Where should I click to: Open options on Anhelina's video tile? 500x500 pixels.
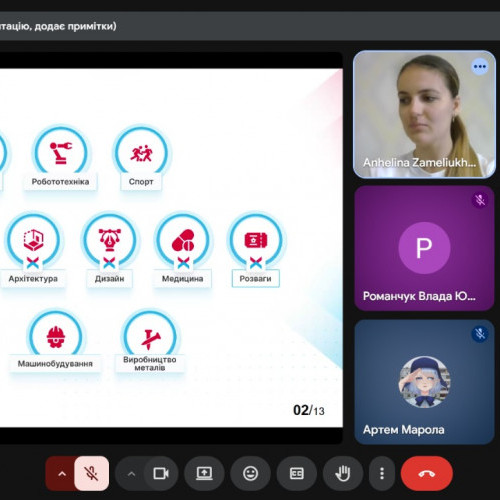tap(480, 67)
